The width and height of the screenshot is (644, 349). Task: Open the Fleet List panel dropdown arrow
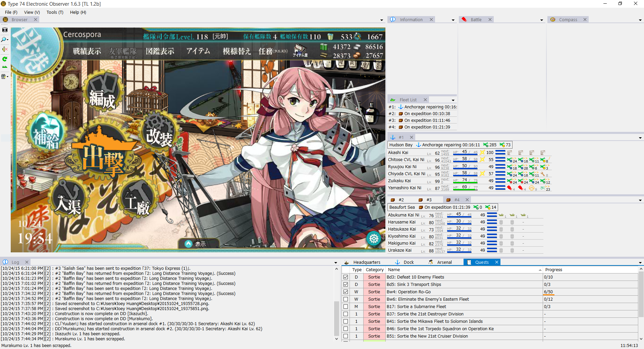(x=453, y=100)
